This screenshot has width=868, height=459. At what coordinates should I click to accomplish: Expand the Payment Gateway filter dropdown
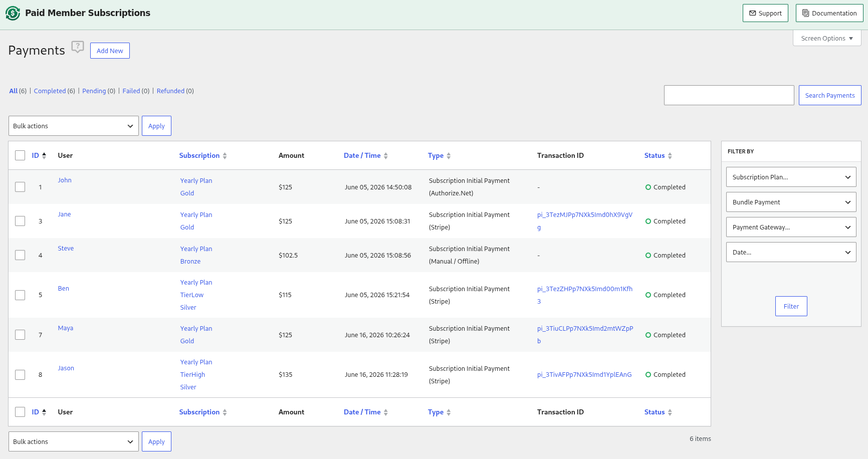coord(791,227)
